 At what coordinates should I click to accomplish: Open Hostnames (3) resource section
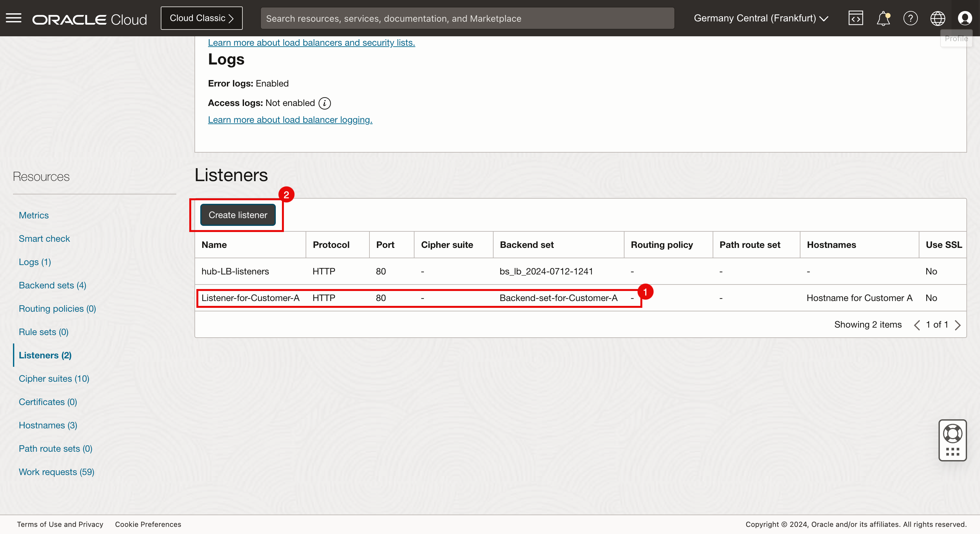point(48,425)
